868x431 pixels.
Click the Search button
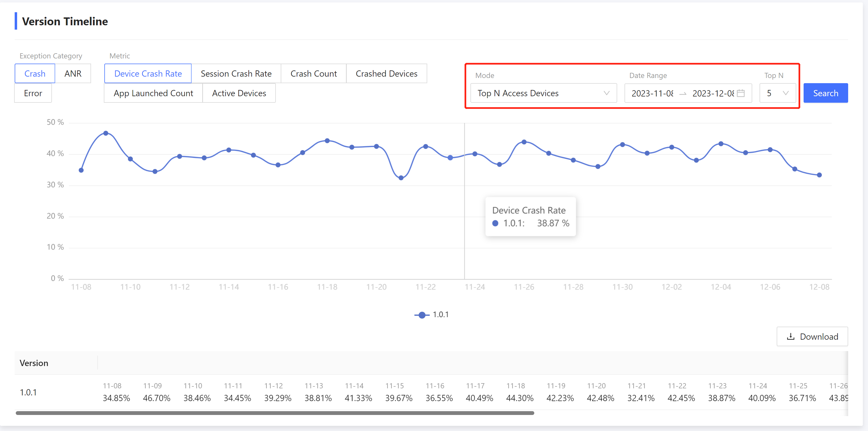tap(826, 93)
